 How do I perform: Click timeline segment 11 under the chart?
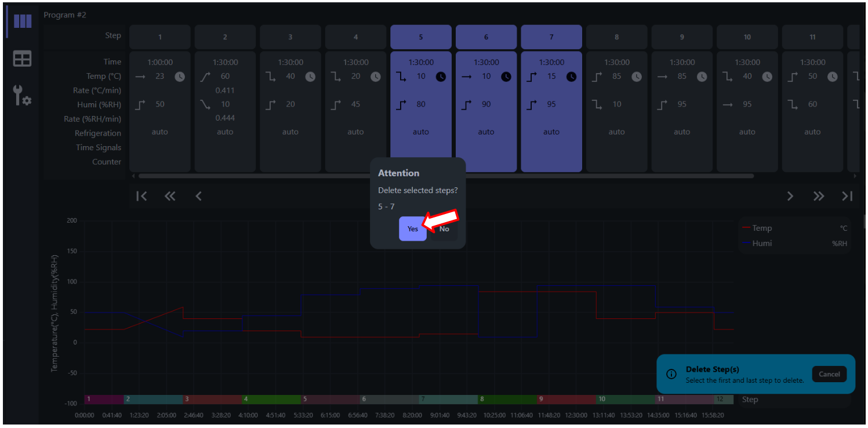click(x=684, y=400)
